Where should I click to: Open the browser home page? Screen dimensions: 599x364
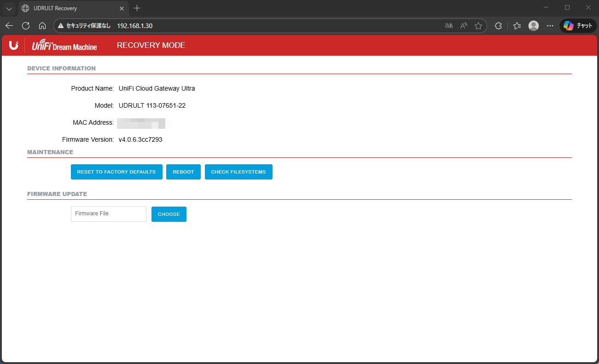pyautogui.click(x=42, y=26)
